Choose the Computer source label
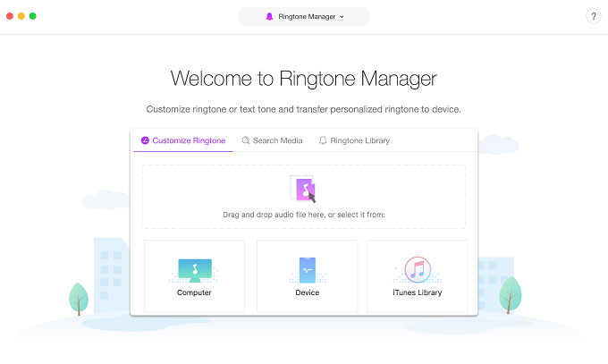The image size is (608, 364). (x=194, y=292)
